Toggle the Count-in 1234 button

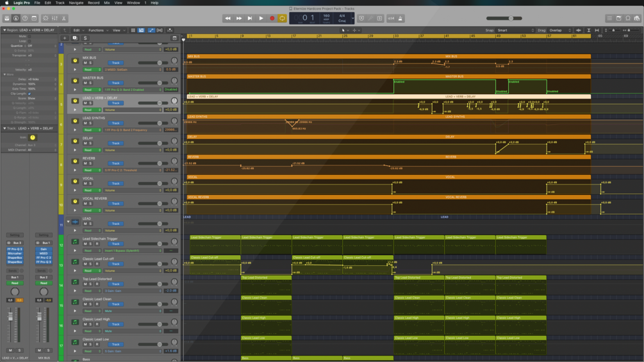[391, 19]
